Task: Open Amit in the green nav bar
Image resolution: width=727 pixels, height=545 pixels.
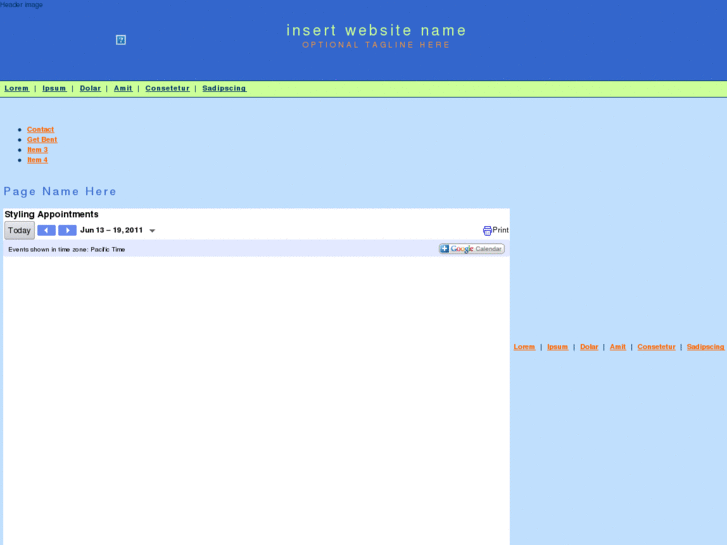Action: click(x=123, y=88)
